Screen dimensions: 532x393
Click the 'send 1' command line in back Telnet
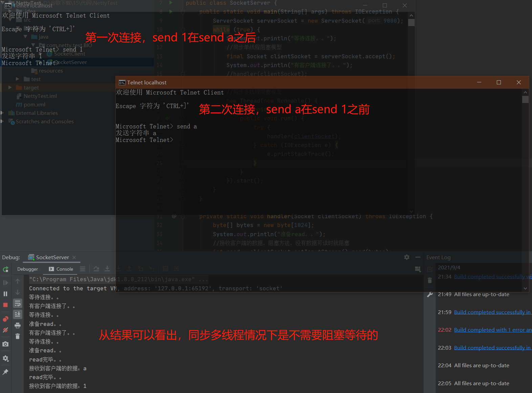tap(42, 49)
